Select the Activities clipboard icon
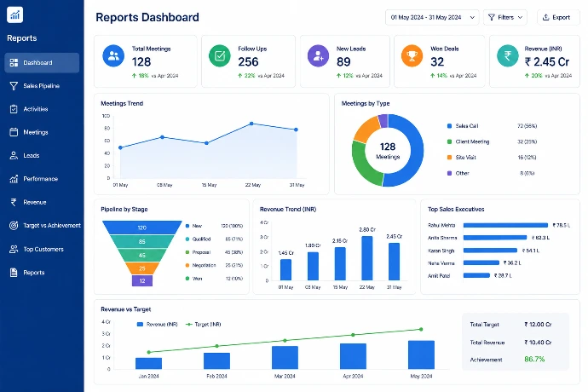This screenshot has width=588, height=392. point(14,109)
